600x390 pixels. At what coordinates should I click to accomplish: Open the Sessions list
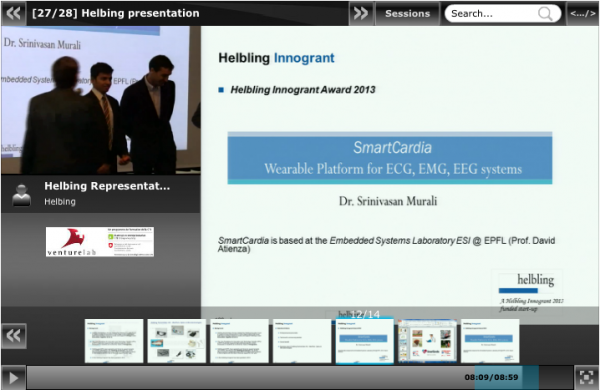coord(408,13)
